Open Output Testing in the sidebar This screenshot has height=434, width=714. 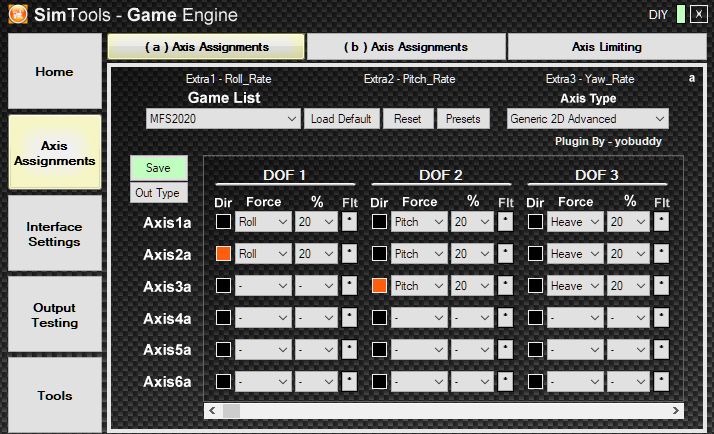point(55,315)
